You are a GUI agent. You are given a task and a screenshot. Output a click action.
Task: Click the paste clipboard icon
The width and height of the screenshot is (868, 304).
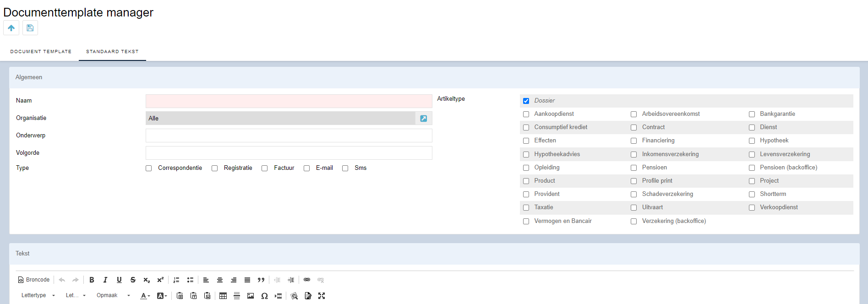[180, 296]
